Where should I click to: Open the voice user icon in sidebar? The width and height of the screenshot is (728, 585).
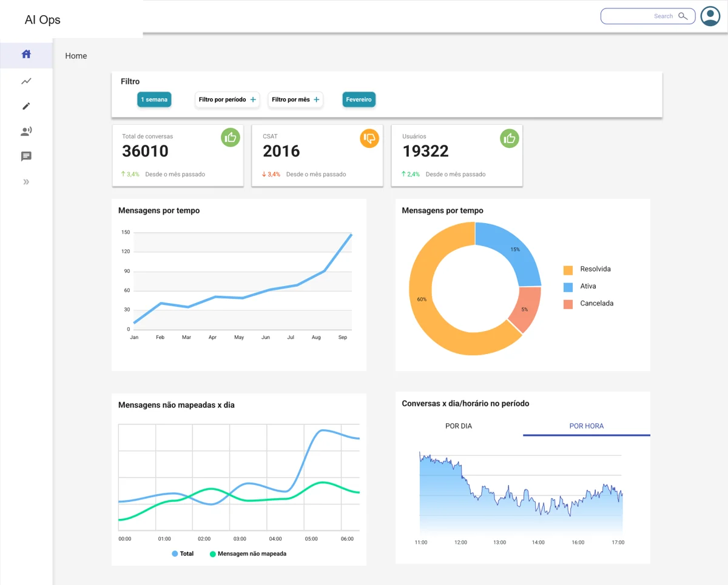pos(26,132)
